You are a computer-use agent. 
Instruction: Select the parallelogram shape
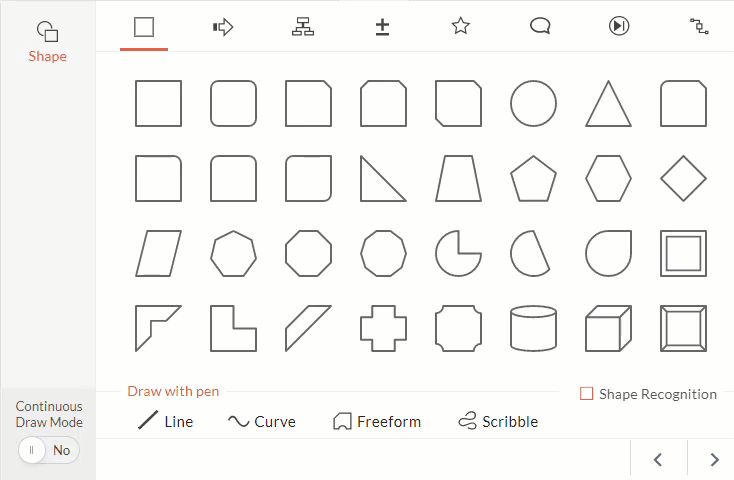[x=158, y=253]
